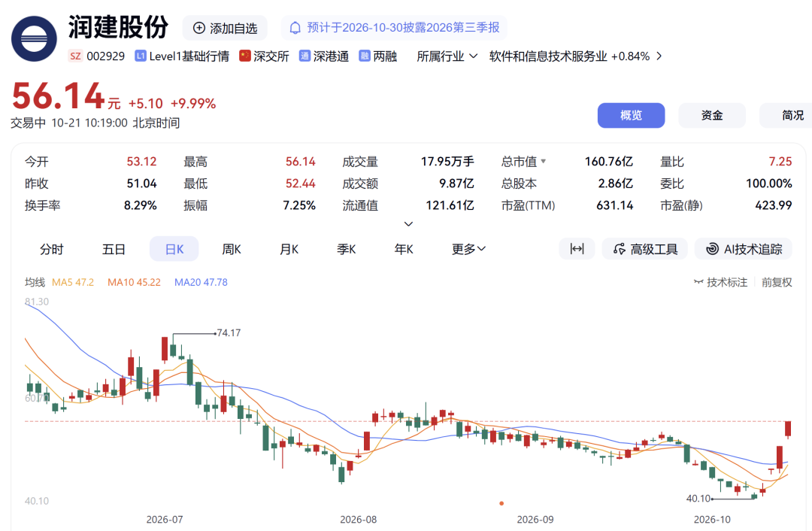Click the L1 Level1 badge icon
The height and width of the screenshot is (531, 812).
(x=141, y=56)
